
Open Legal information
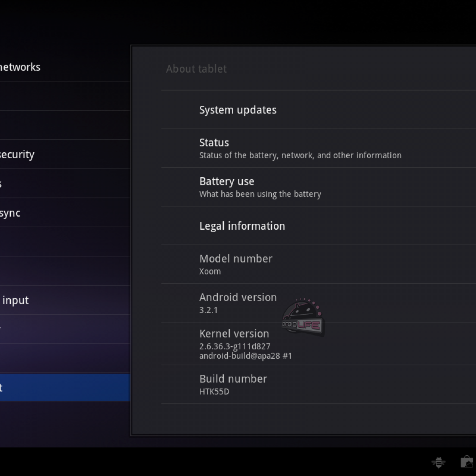coord(319,226)
